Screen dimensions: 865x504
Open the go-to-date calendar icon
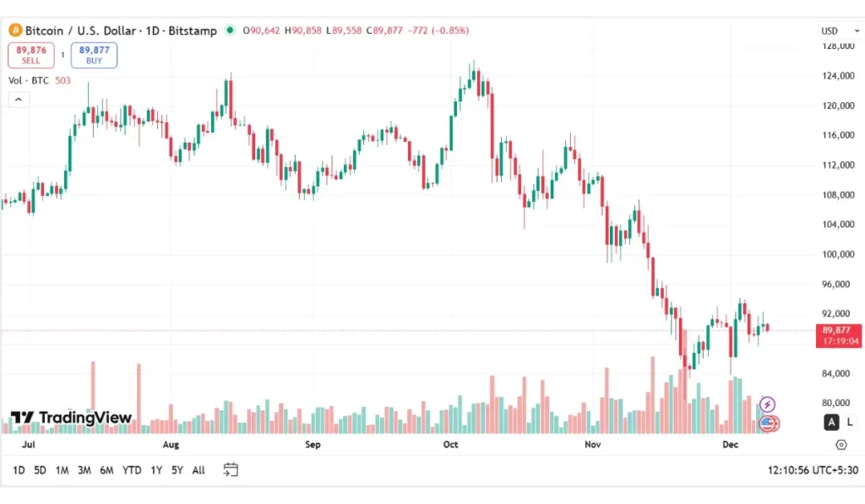point(231,470)
